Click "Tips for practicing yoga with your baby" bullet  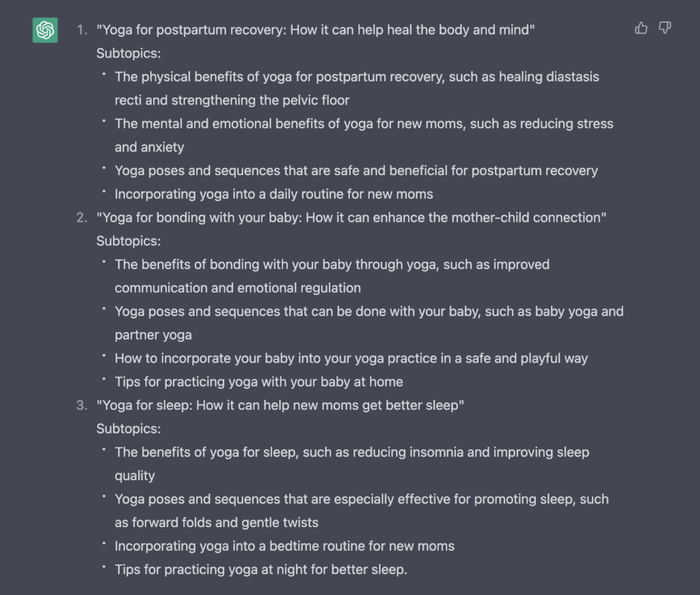pyautogui.click(x=258, y=382)
